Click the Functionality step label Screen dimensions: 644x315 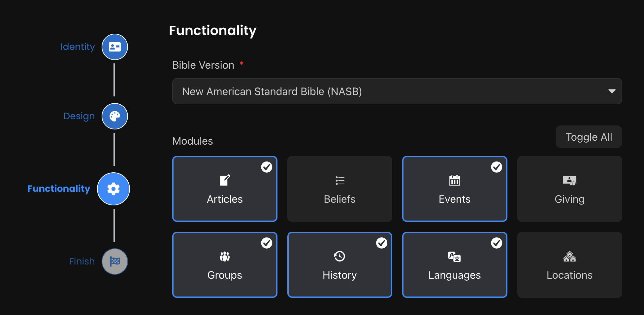tap(59, 189)
